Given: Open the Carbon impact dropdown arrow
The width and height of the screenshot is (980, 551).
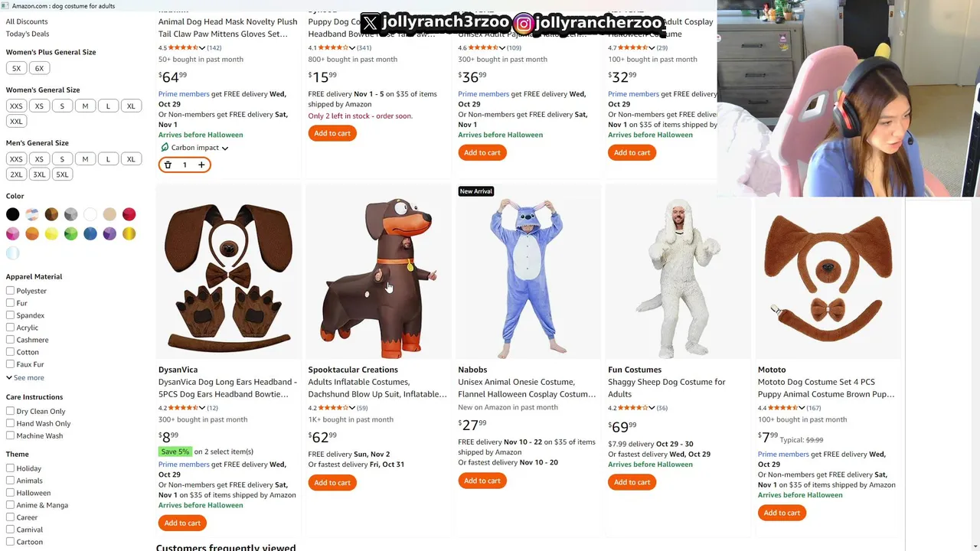Looking at the screenshot, I should (225, 148).
